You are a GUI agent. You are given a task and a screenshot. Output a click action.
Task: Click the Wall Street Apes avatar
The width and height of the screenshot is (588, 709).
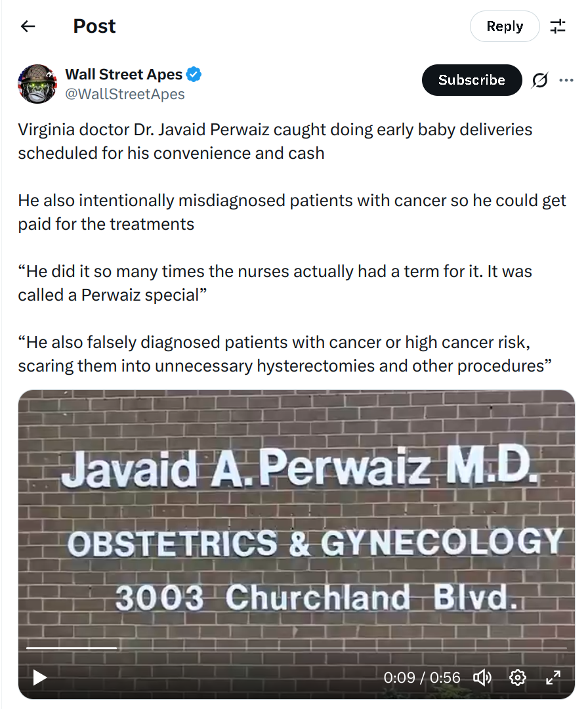point(37,83)
